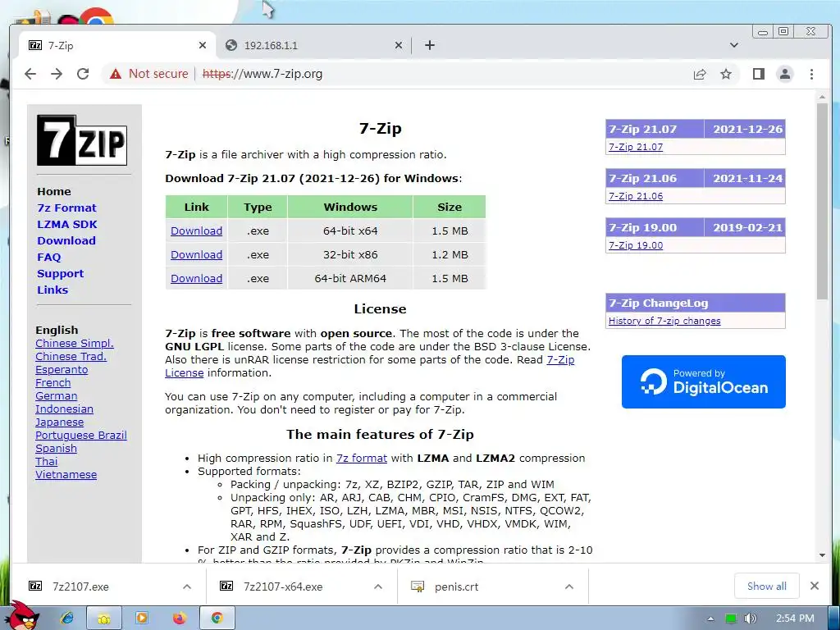Open the Links page
The image size is (840, 630).
(52, 290)
